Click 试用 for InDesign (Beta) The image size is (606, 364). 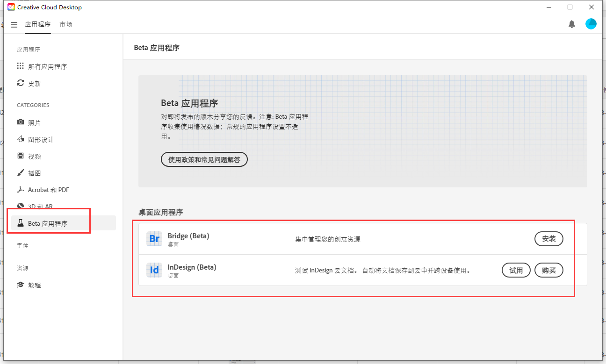click(516, 270)
